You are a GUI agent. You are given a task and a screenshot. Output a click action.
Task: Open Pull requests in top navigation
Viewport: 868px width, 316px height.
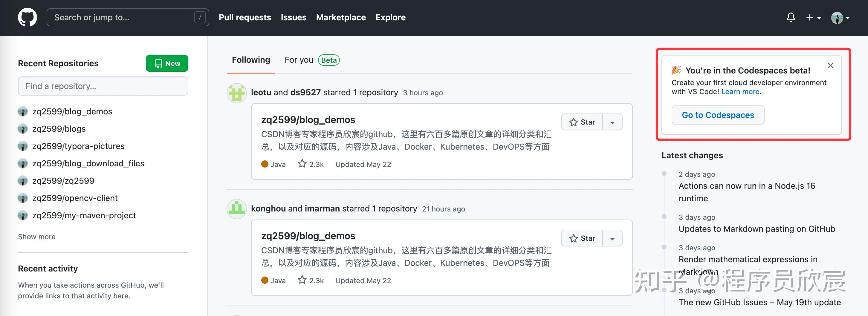[244, 17]
